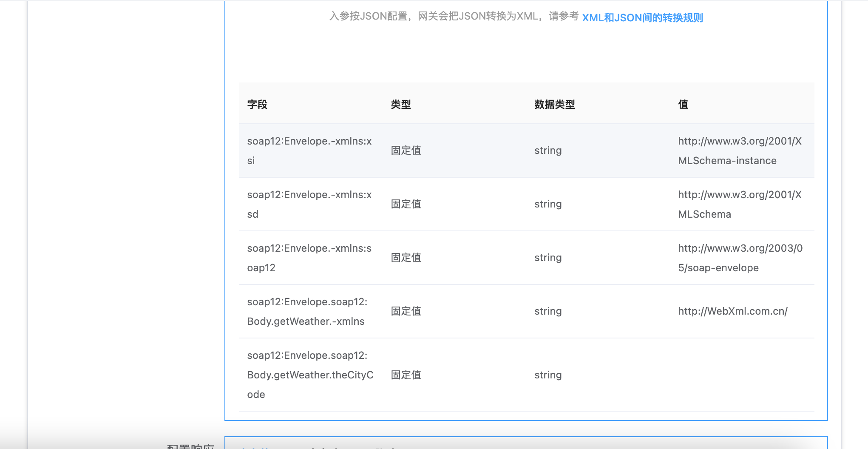Click string in the getWeather.-xmlns row
Screen dimensions: 868x449
tap(548, 311)
